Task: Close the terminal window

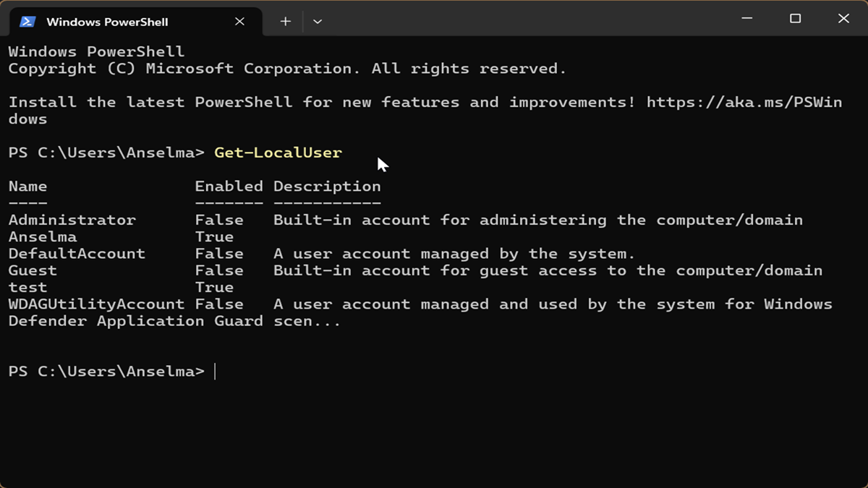Action: click(x=843, y=20)
